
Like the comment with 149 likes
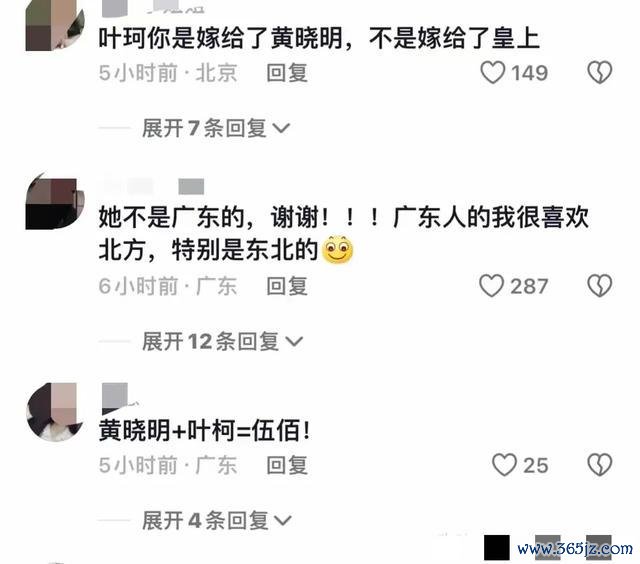493,73
